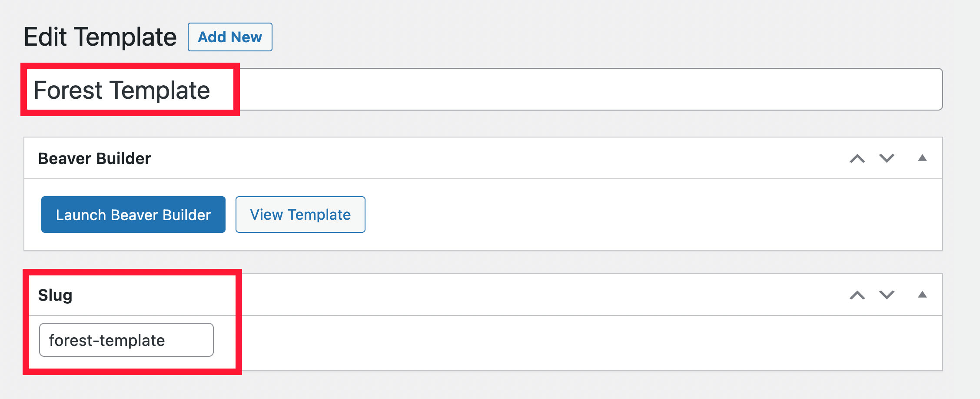Click inside the forest-template slug field

126,340
